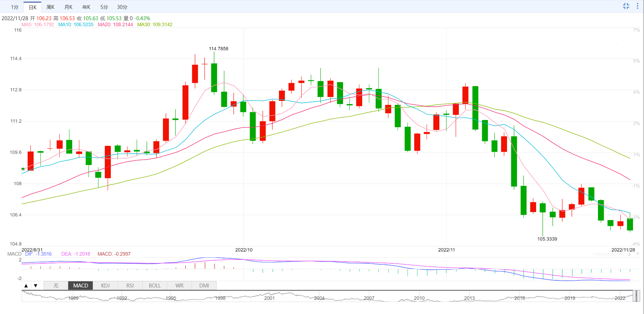Image resolution: width=644 pixels, height=314 pixels.
Task: Click the 114.7858 high price annotation
Action: coord(218,48)
